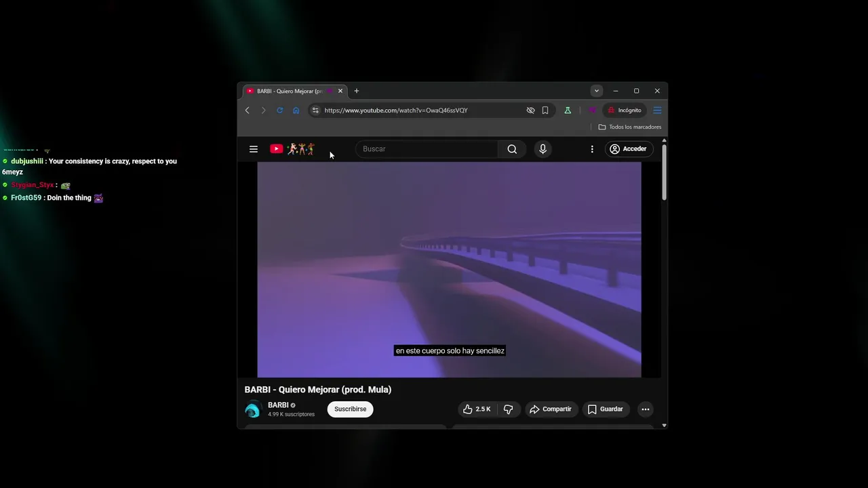This screenshot has height=488, width=868.
Task: Click scrollbar down arrow
Action: (x=665, y=425)
